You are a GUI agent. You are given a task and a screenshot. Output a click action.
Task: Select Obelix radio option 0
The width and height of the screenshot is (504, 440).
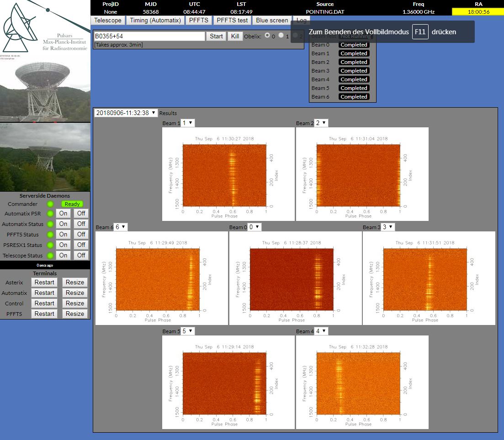click(x=267, y=35)
